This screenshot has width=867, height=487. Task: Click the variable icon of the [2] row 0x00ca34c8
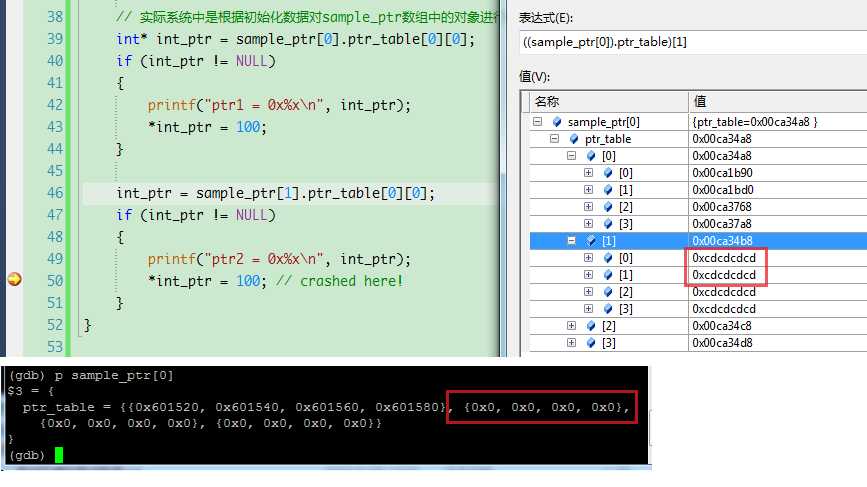pyautogui.click(x=591, y=326)
